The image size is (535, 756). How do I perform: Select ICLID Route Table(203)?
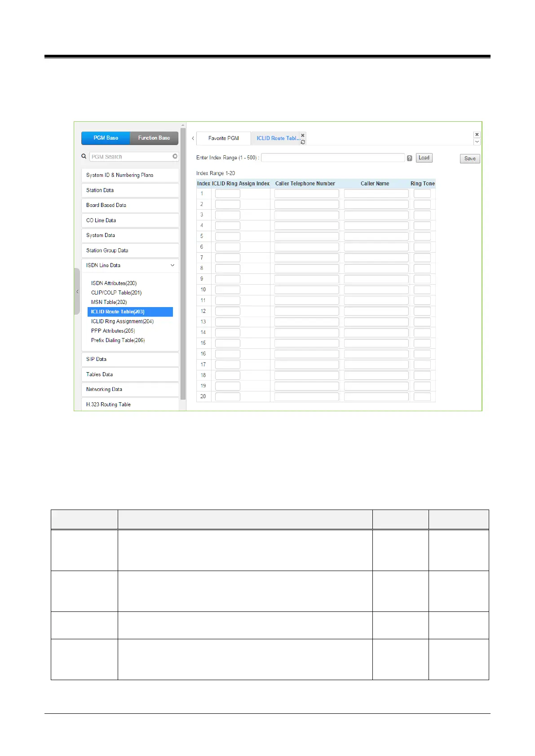click(x=130, y=312)
